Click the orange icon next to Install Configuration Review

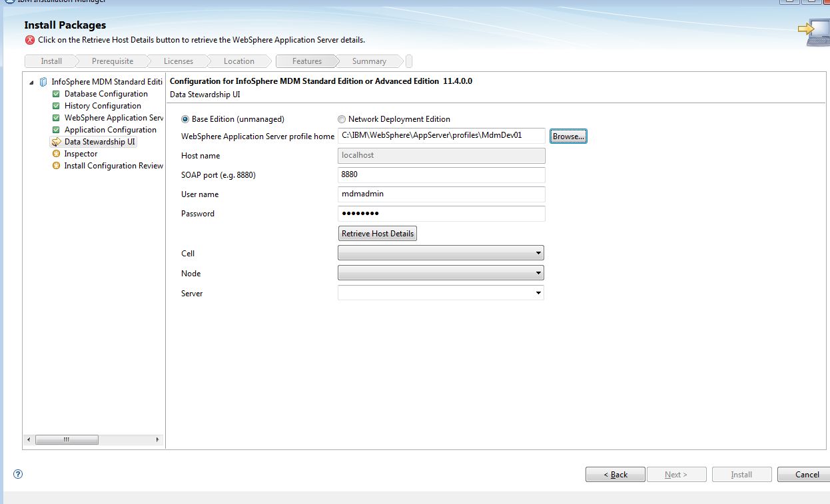point(56,166)
